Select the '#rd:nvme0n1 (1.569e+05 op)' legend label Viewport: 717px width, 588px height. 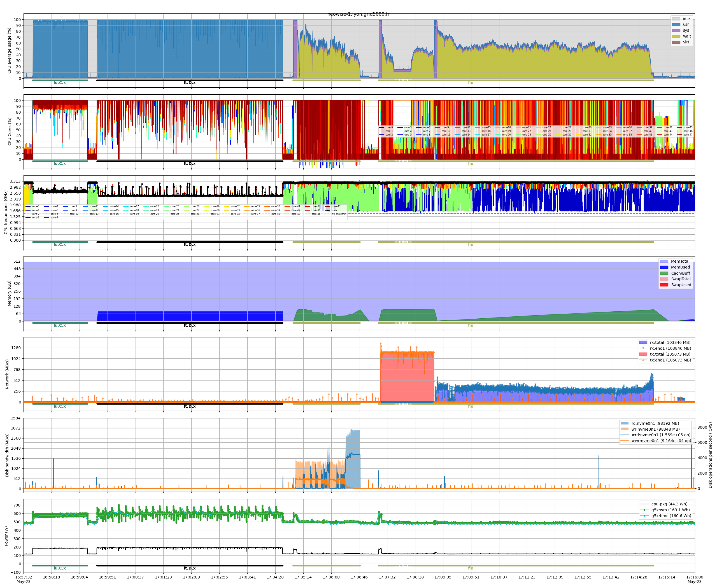point(661,435)
